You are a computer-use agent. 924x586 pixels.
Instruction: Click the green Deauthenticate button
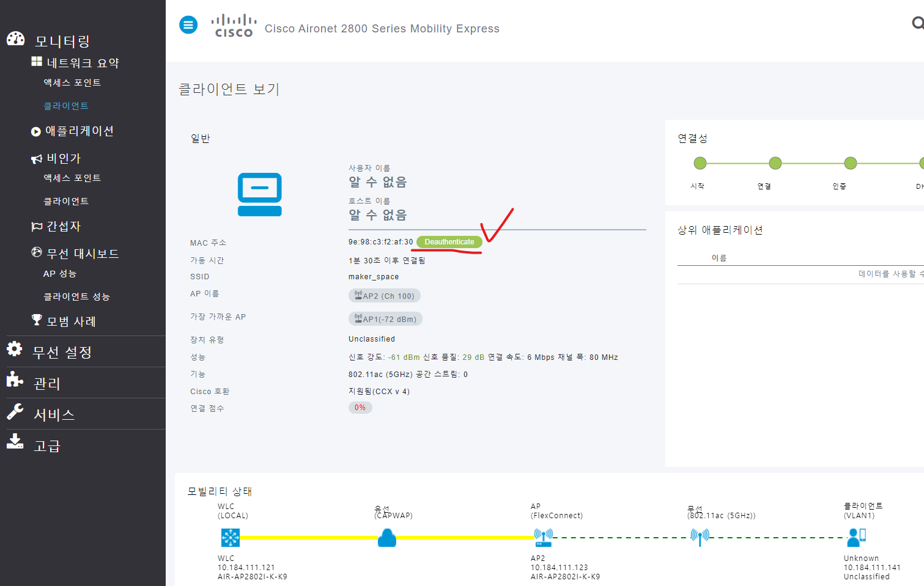pos(449,242)
